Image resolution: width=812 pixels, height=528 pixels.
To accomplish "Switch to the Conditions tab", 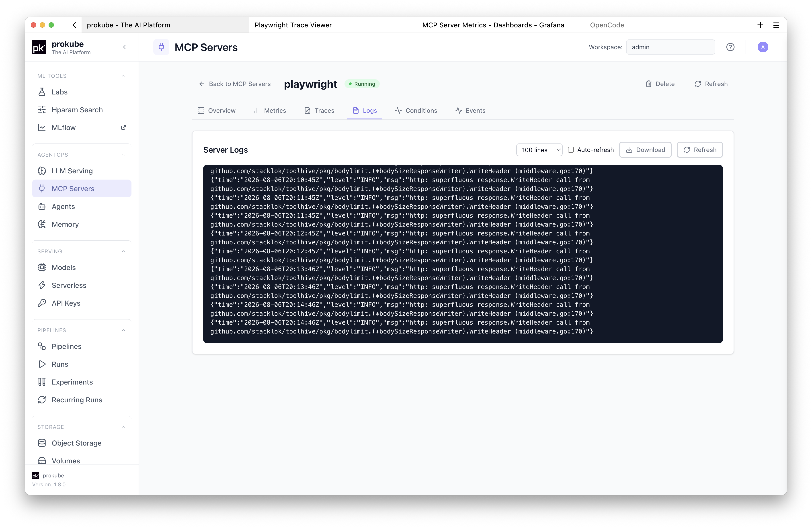I will click(x=416, y=111).
